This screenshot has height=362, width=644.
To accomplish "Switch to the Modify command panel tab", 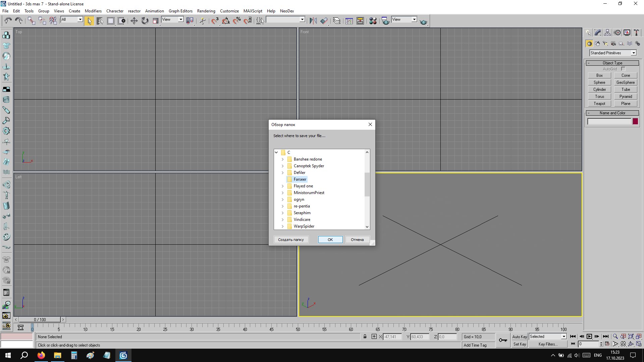I will click(598, 33).
